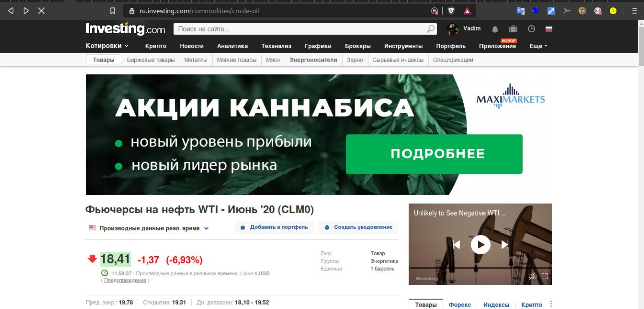This screenshot has height=309, width=644.
Task: Open Портфель menu
Action: (x=451, y=46)
